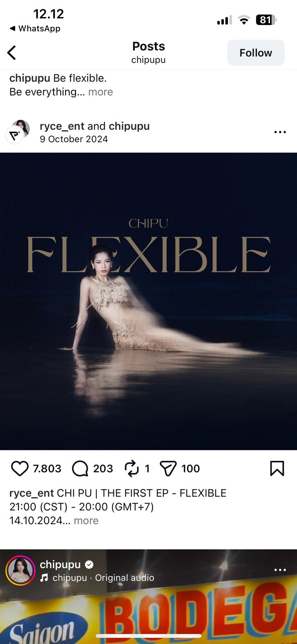Open the three-dot menu on the ryce_ent post
The image size is (297, 644).
[280, 132]
